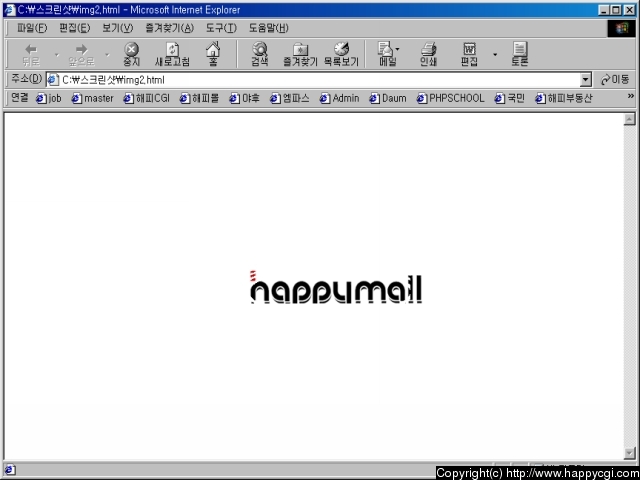Refresh the page with 새로고침
Image resolution: width=640 pixels, height=480 pixels.
172,54
